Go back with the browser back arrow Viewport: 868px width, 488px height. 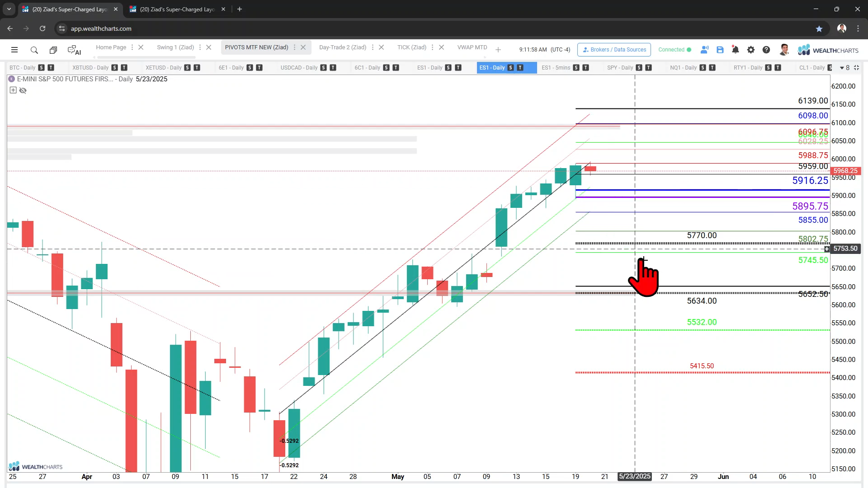point(10,28)
